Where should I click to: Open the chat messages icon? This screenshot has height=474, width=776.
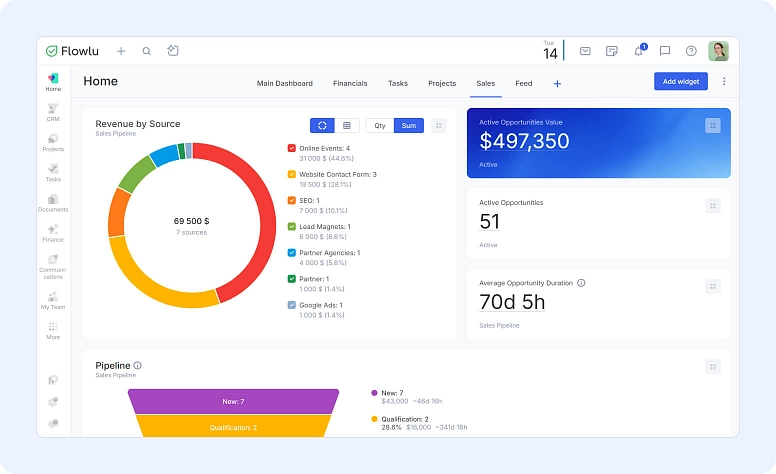(x=664, y=51)
